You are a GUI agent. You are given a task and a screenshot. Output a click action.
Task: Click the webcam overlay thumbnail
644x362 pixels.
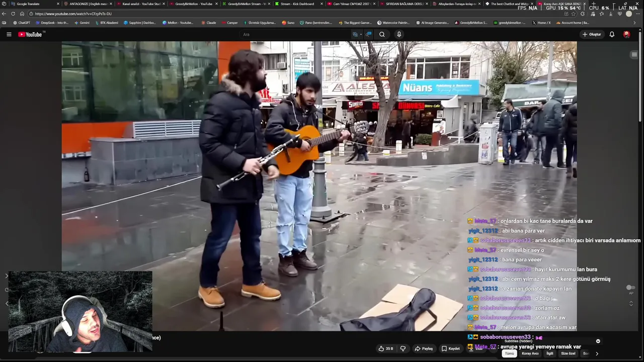(x=80, y=312)
